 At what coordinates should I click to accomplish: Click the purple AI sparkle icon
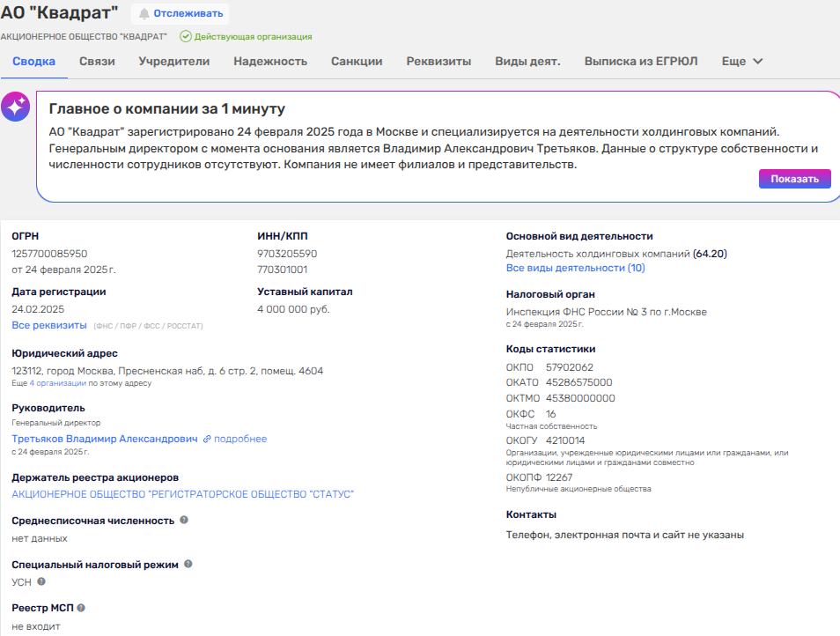click(16, 107)
